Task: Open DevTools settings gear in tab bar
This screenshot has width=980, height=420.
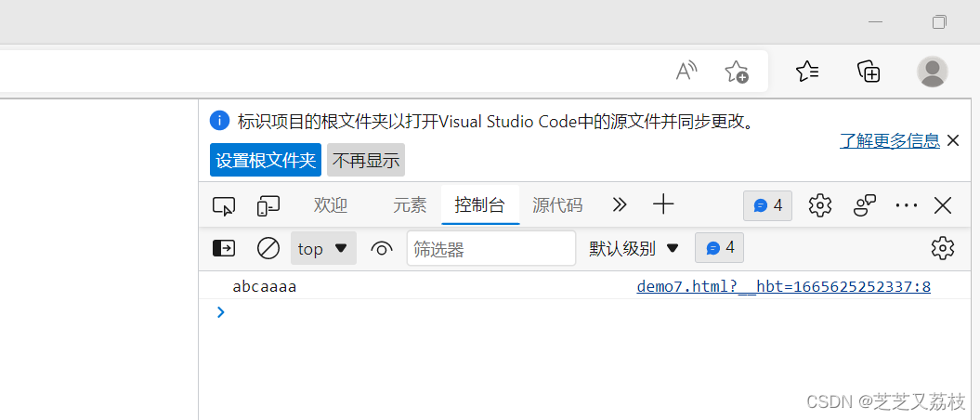Action: click(820, 205)
